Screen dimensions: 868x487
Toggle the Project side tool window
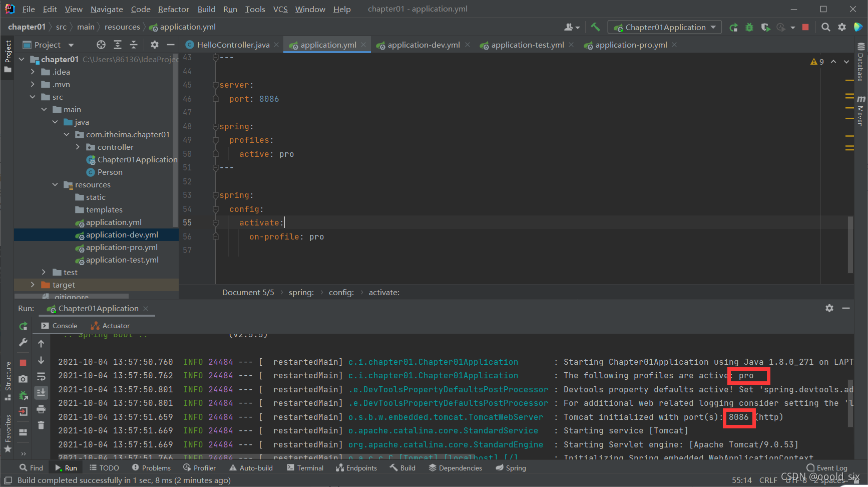pyautogui.click(x=8, y=56)
